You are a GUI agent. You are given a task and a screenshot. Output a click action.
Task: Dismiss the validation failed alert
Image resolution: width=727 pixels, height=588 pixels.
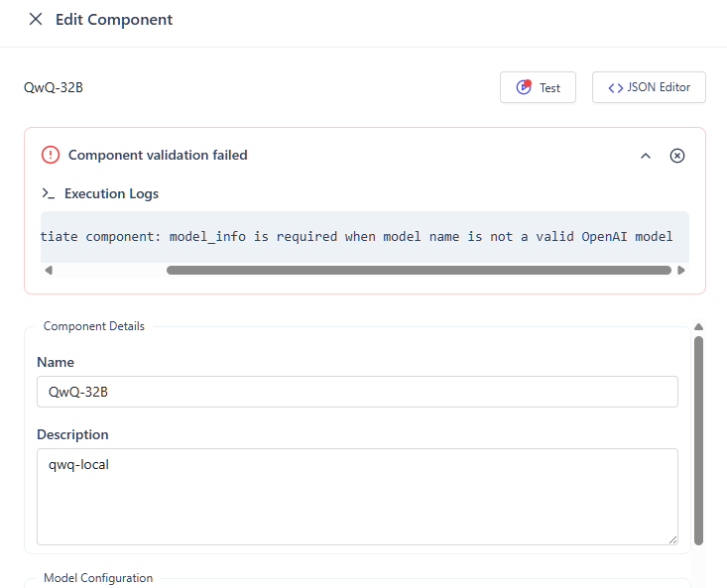677,156
